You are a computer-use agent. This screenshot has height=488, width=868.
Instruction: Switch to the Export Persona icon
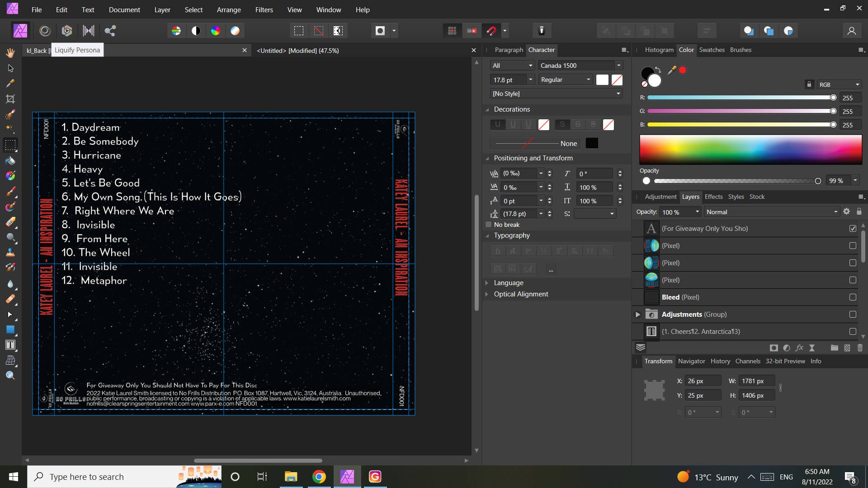click(110, 31)
